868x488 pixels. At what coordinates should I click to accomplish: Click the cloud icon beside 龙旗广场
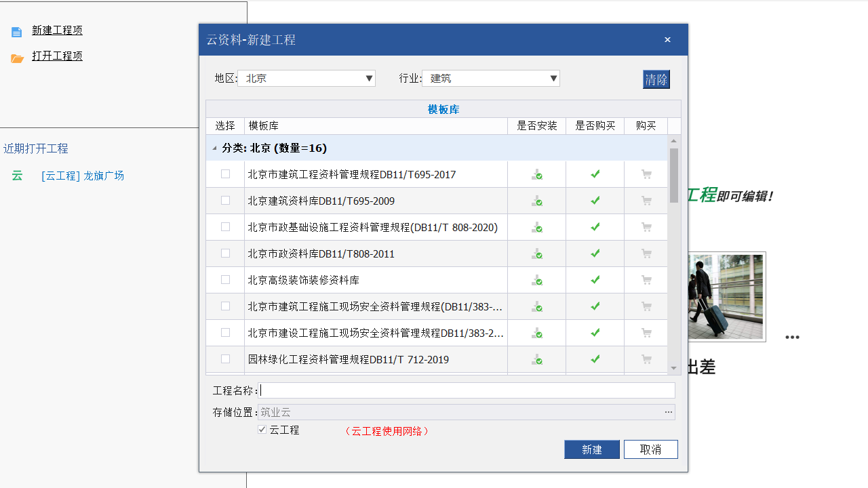tap(17, 176)
